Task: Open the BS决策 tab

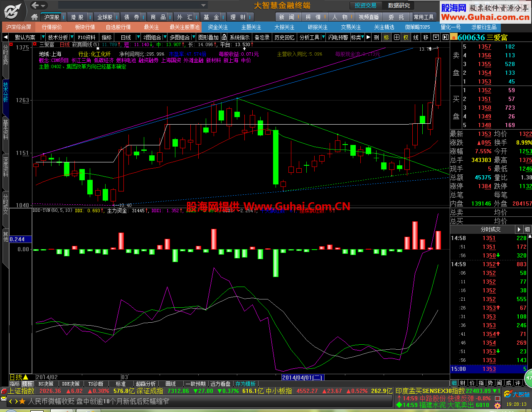Action: click(46, 384)
